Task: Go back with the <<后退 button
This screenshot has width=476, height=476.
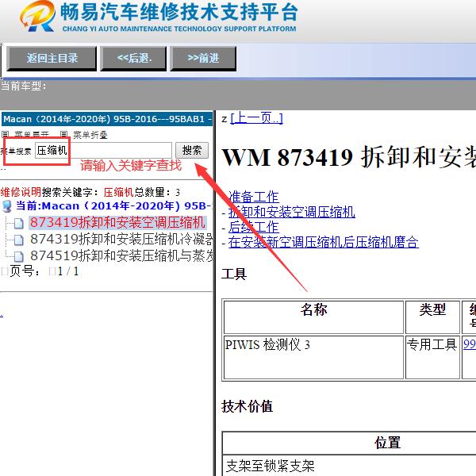Action: pyautogui.click(x=133, y=58)
